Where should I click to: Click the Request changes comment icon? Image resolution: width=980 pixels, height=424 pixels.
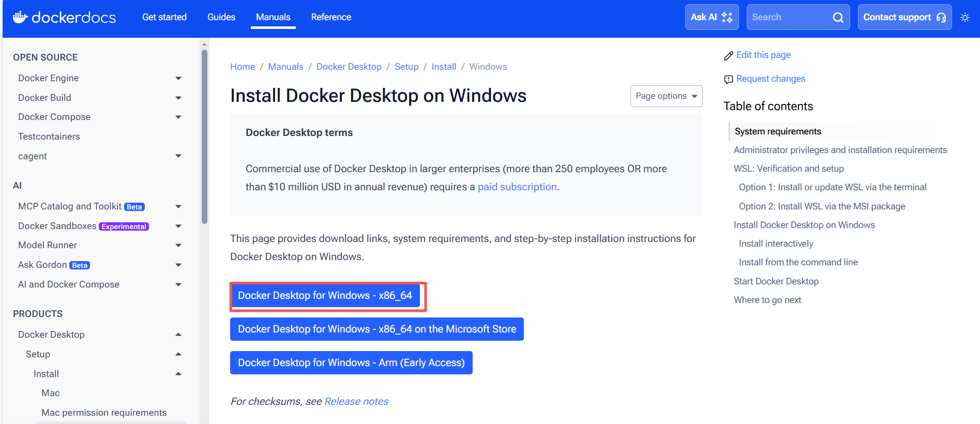[728, 79]
